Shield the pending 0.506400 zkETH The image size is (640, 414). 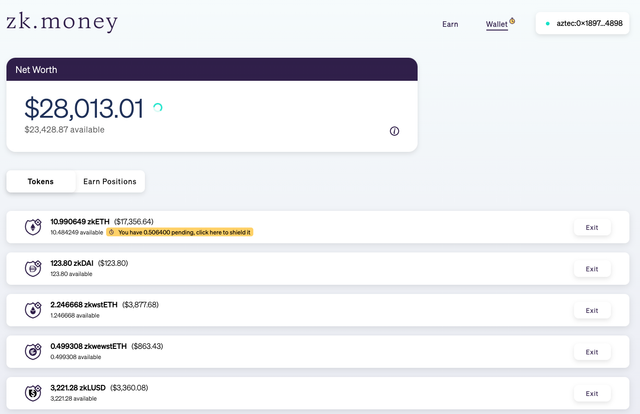(180, 232)
